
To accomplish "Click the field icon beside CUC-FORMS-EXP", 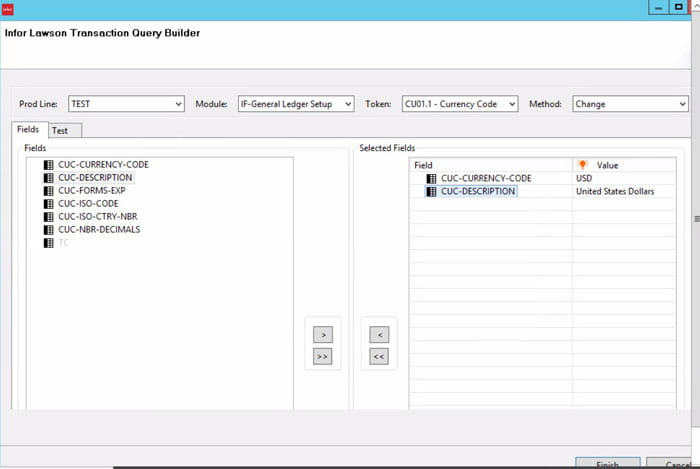I will (48, 191).
